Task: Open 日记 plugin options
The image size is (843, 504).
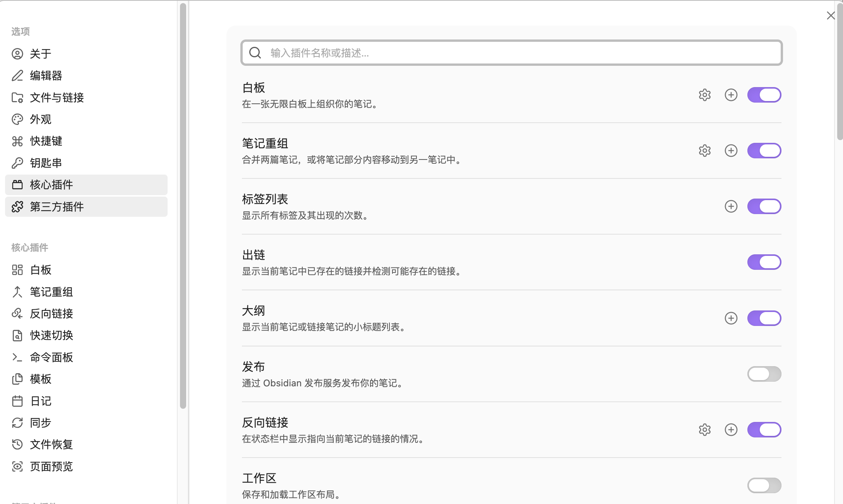Action: click(x=86, y=401)
